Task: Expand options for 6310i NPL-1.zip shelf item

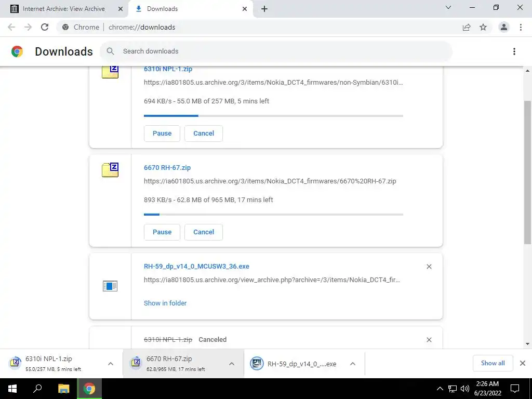Action: [110, 364]
